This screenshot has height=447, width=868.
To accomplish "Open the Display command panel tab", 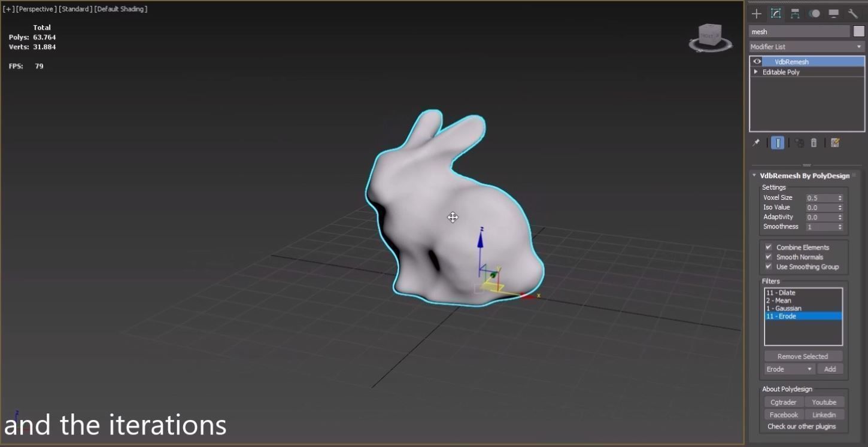I will point(833,14).
